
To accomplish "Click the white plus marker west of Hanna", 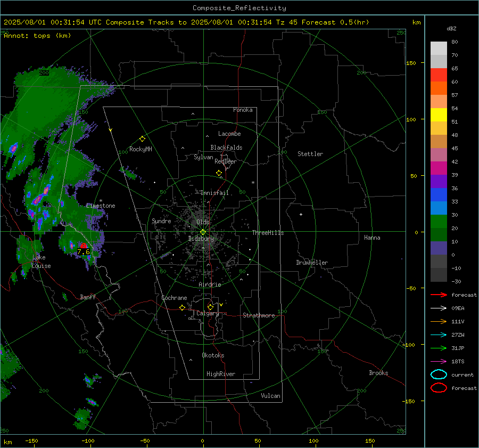I will point(301,214).
